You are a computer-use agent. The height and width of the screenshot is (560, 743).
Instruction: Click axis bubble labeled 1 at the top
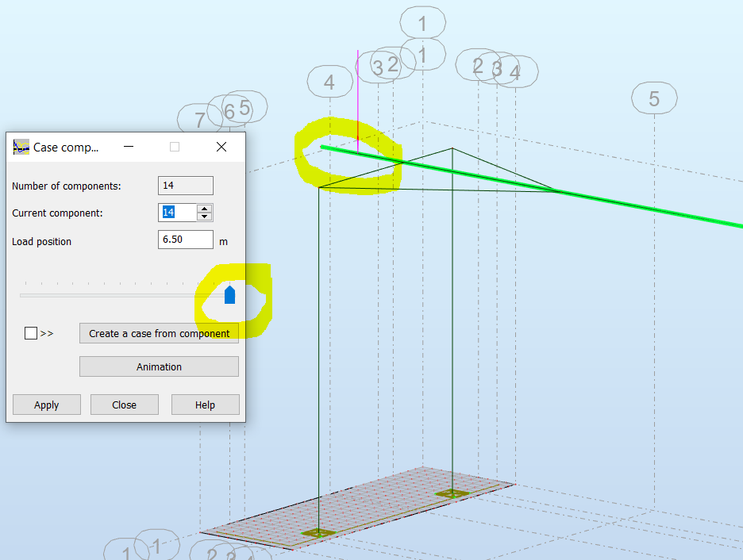(x=422, y=21)
